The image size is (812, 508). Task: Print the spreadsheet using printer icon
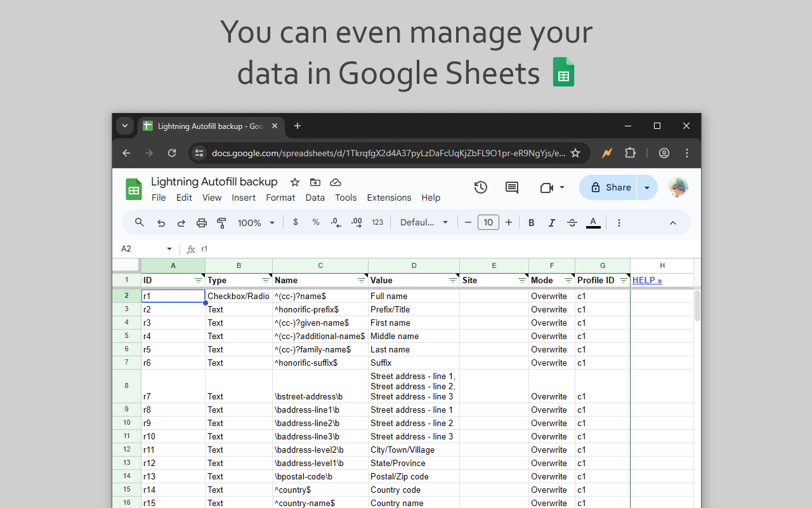(202, 223)
